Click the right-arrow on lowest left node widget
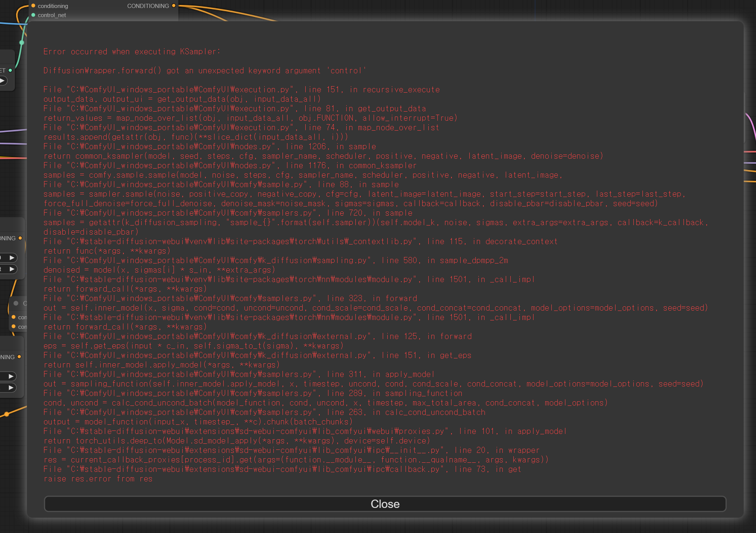 click(x=12, y=388)
